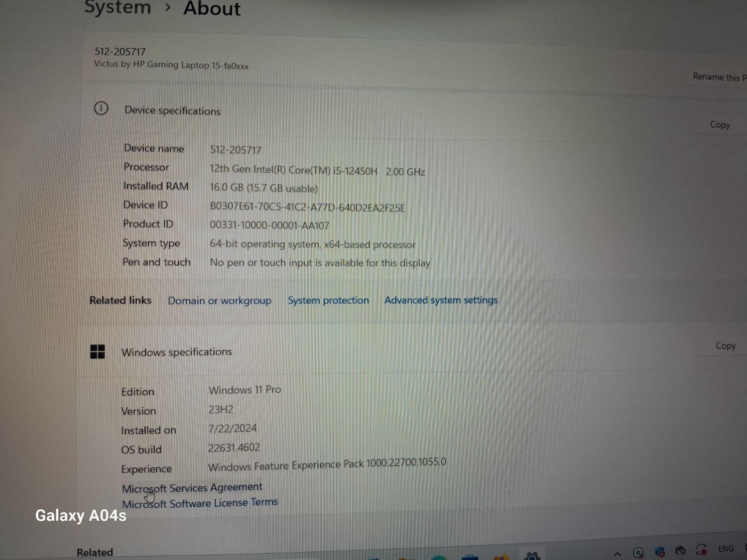Select the Windows 11 Pro edition value
Screen dimensions: 747x560
click(245, 390)
